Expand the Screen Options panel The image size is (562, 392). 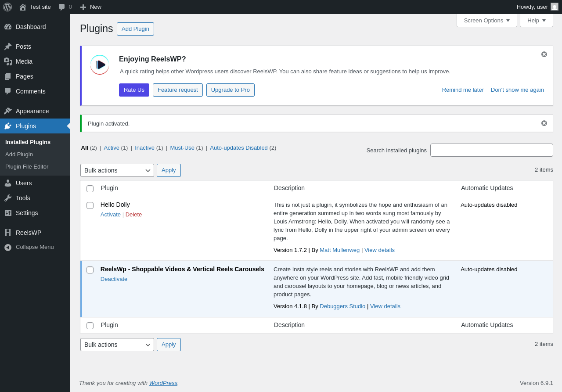(486, 20)
